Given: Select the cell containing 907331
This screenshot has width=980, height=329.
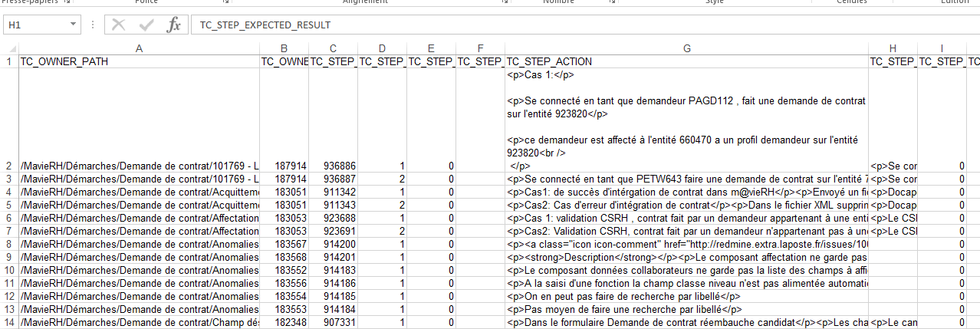Looking at the screenshot, I should (333, 322).
